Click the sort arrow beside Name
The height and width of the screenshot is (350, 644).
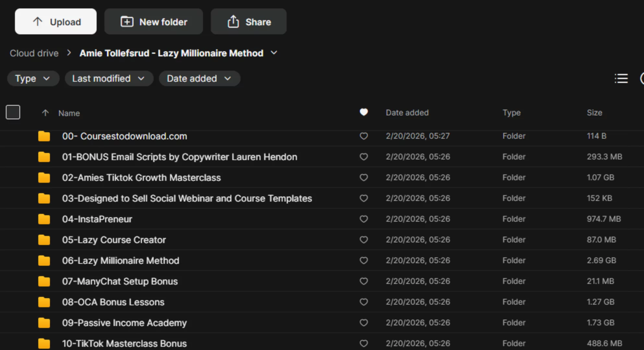[45, 113]
